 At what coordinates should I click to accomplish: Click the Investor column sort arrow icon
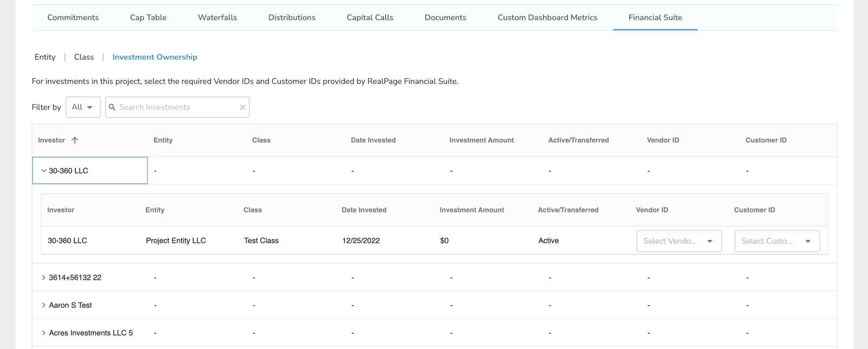[x=75, y=140]
